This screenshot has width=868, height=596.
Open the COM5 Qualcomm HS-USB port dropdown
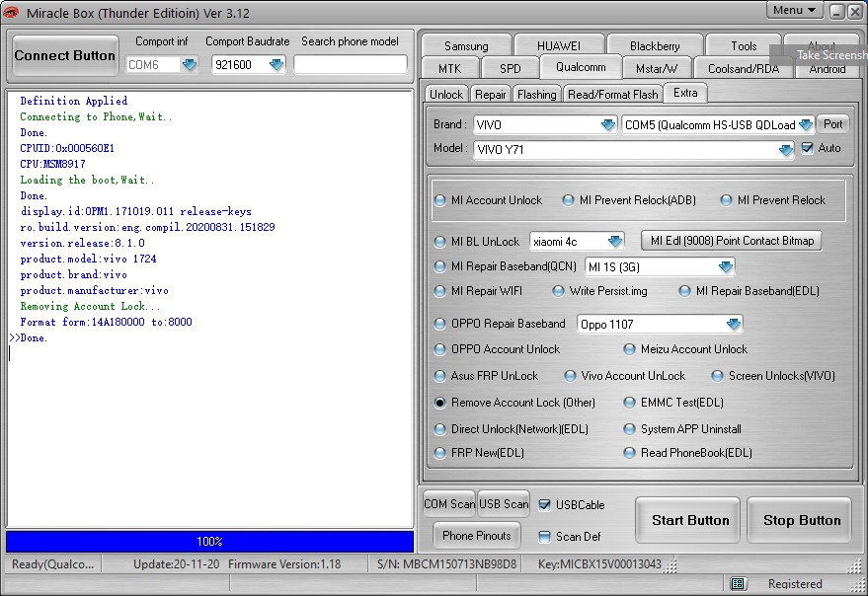(806, 124)
